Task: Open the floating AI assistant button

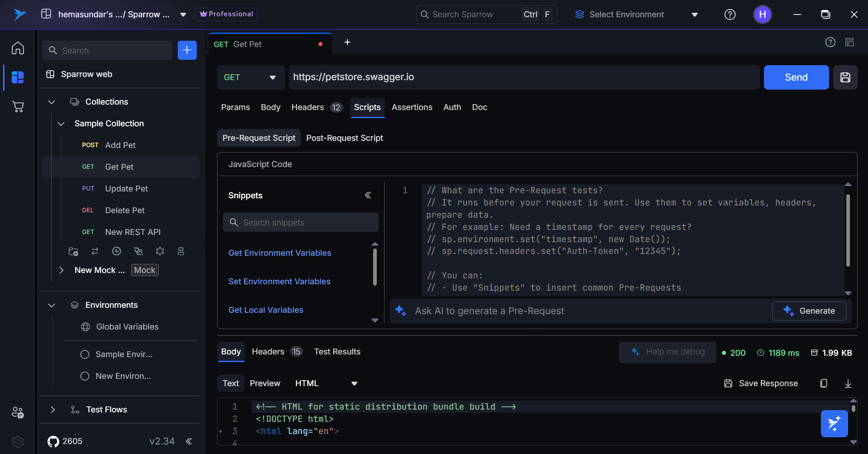Action: tap(834, 424)
